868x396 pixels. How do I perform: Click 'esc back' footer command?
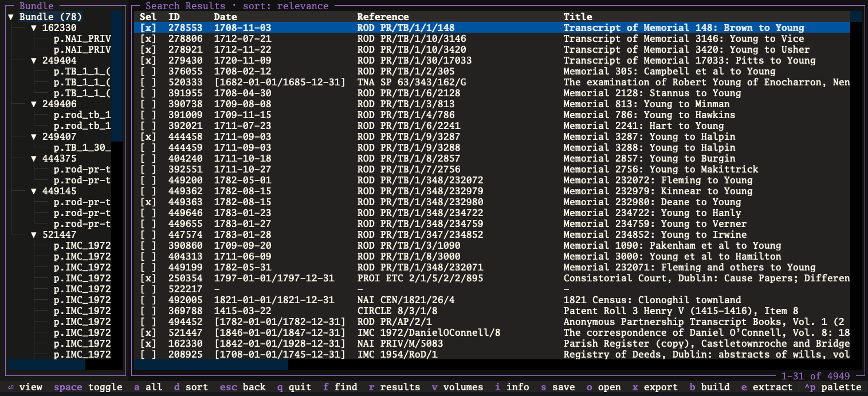point(243,387)
